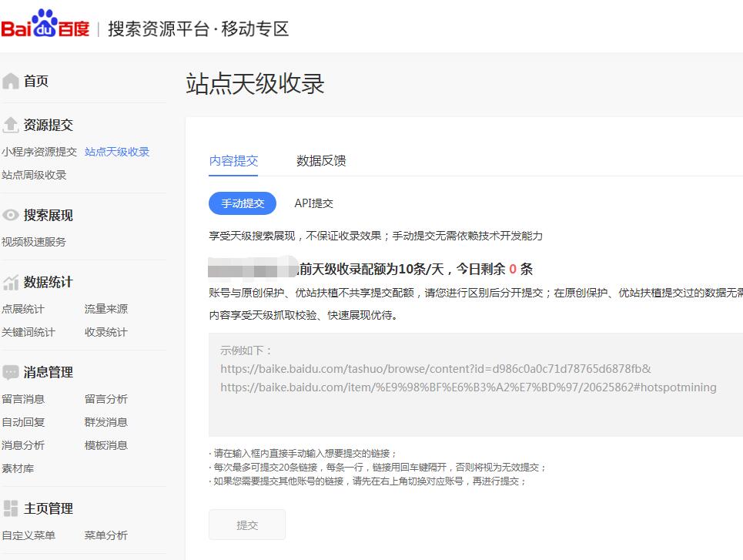Viewport: 743px width, 560px height.
Task: Switch to the 数据反馈 tab
Action: (320, 160)
